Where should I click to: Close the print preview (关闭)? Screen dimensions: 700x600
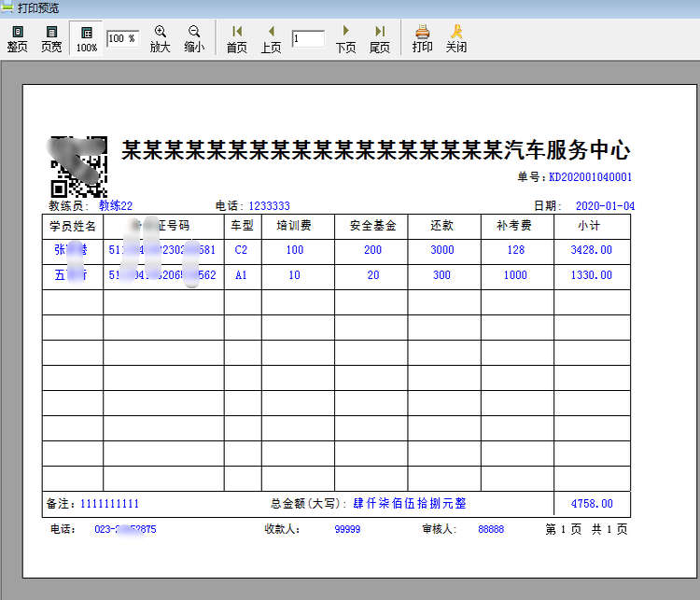455,39
